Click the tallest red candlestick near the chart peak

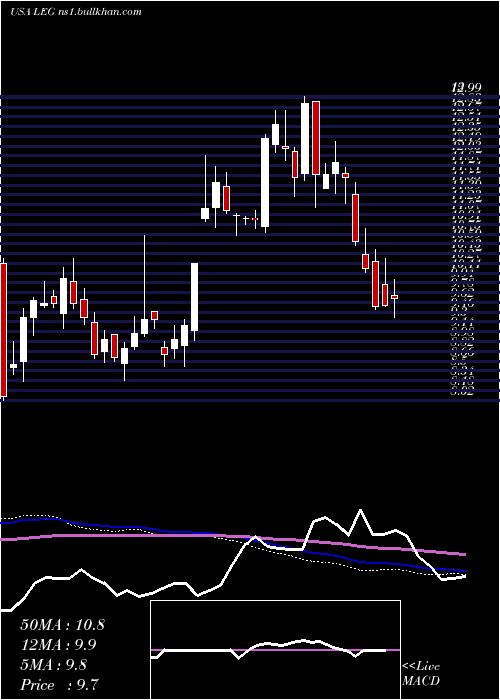click(x=316, y=138)
